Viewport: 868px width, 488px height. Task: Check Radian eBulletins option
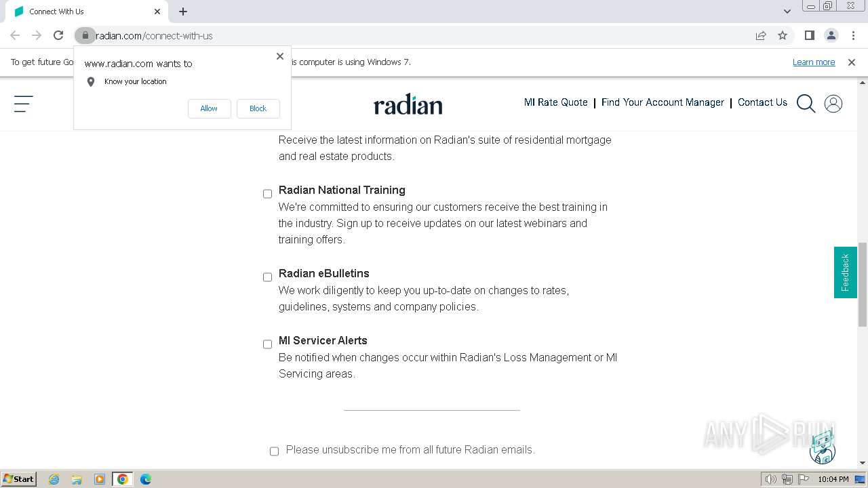click(267, 277)
